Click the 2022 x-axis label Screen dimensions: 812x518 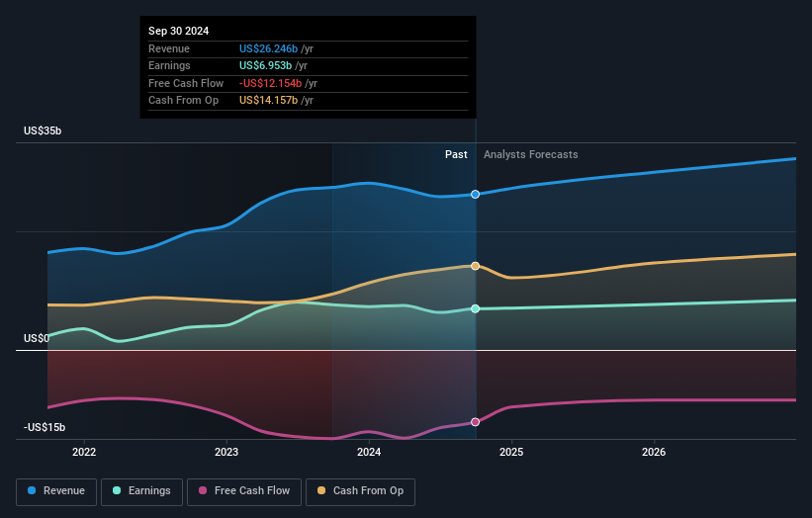click(x=84, y=452)
